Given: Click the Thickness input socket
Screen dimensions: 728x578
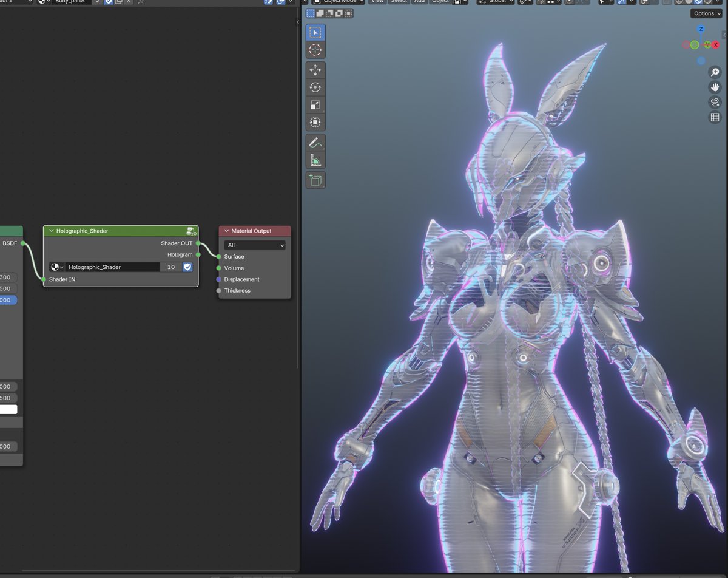Looking at the screenshot, I should click(x=218, y=291).
